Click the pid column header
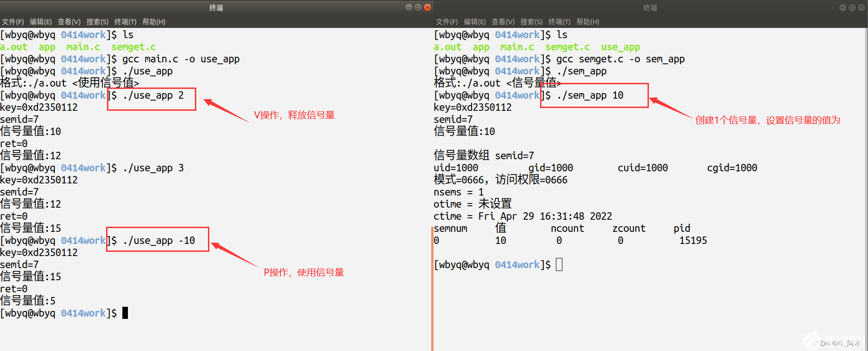868x351 pixels. [682, 229]
